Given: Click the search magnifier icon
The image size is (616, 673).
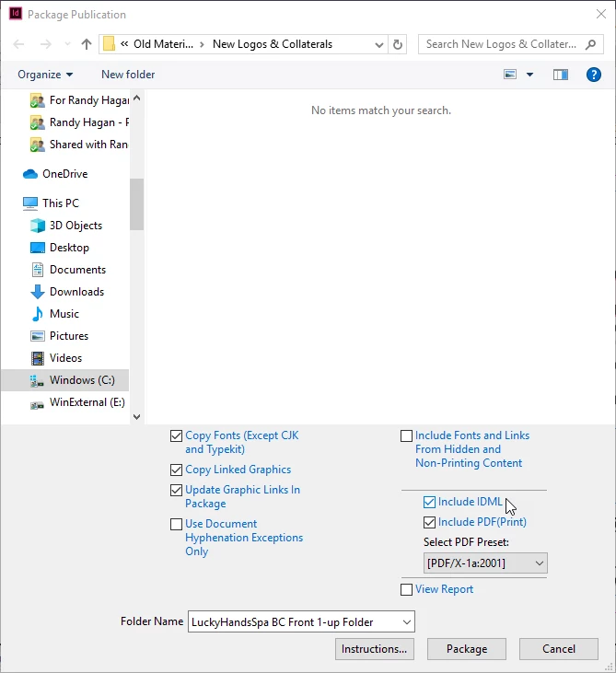Looking at the screenshot, I should point(590,44).
